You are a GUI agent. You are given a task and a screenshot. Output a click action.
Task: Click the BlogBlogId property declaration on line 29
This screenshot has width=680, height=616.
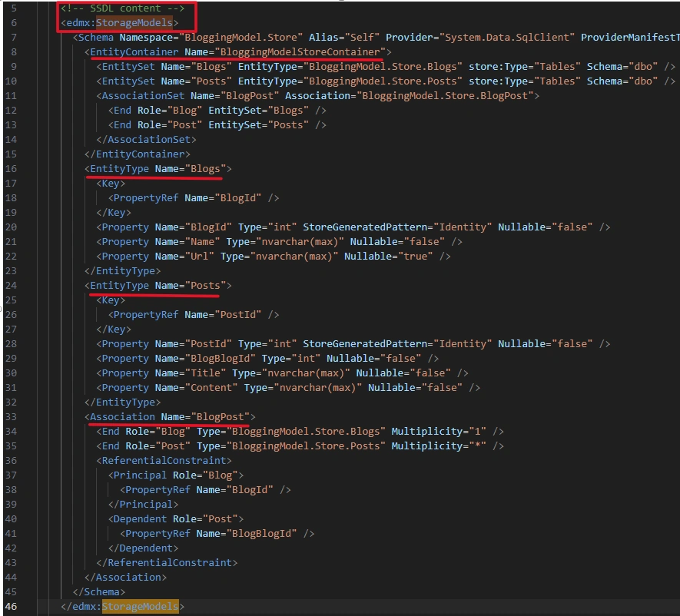(267, 359)
